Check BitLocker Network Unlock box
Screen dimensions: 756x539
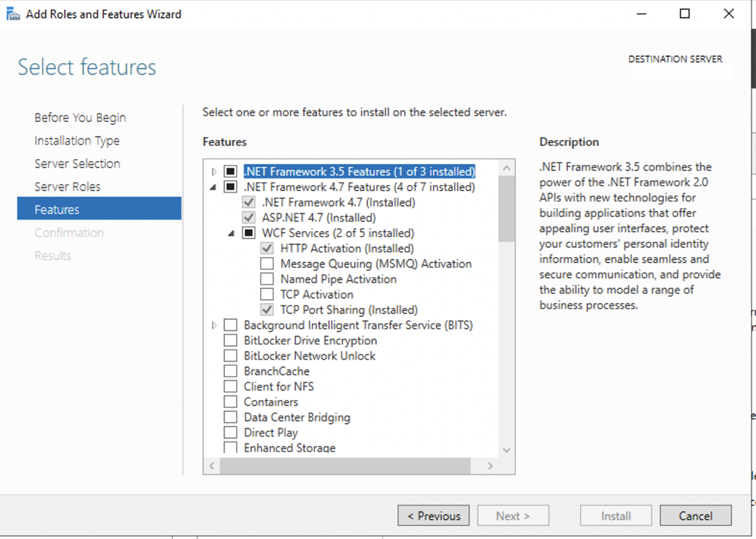230,356
